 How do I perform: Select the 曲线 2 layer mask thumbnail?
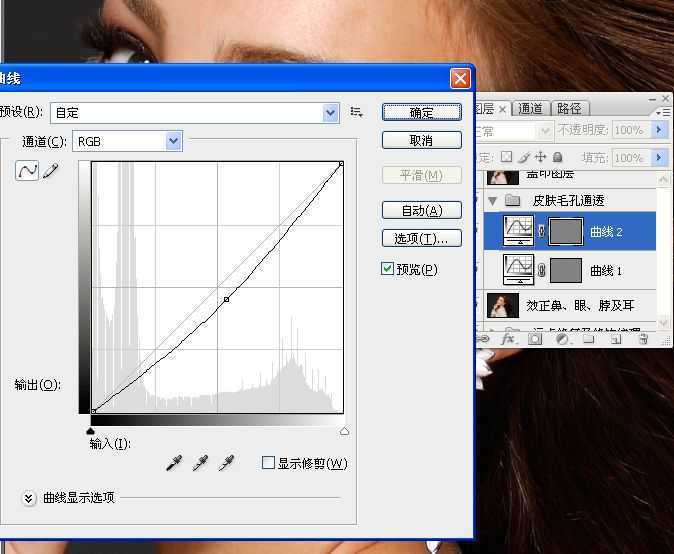pos(566,231)
